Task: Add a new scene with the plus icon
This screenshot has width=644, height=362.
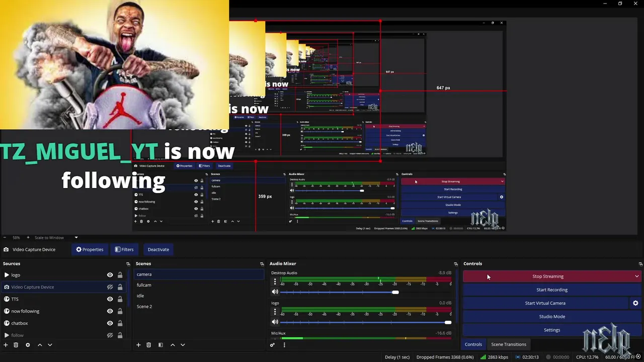Action: tap(138, 345)
